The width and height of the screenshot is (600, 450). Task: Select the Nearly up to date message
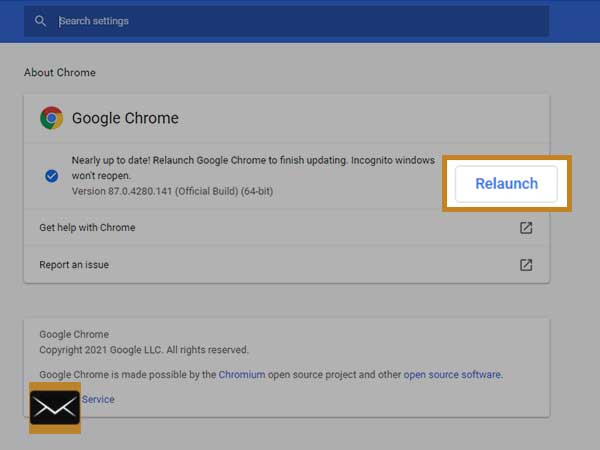click(253, 168)
